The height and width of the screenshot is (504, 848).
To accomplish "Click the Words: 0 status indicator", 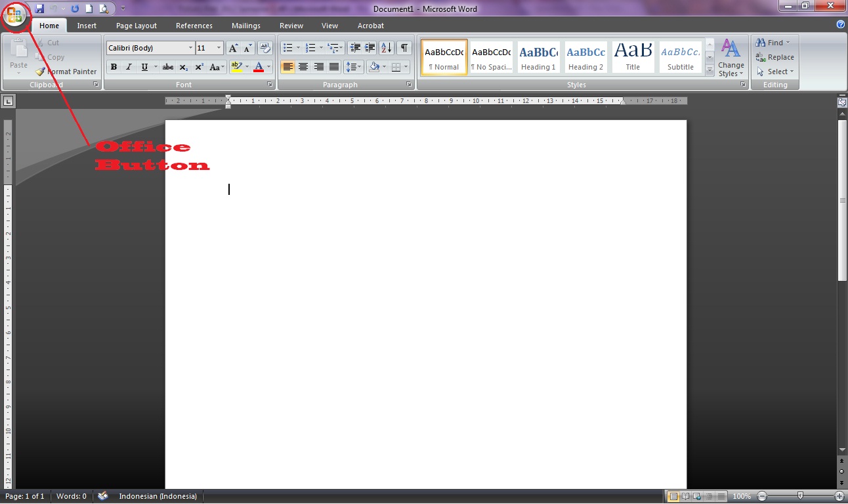I will [x=72, y=496].
